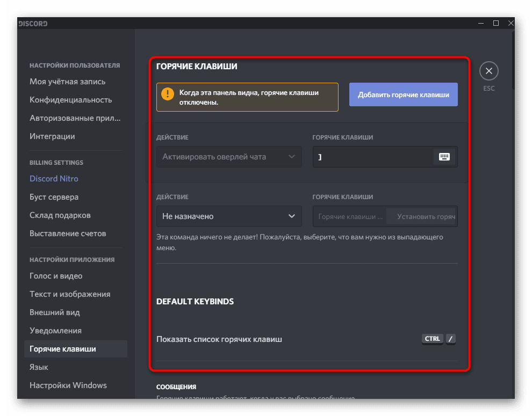Open Склад подарков section

(x=60, y=215)
